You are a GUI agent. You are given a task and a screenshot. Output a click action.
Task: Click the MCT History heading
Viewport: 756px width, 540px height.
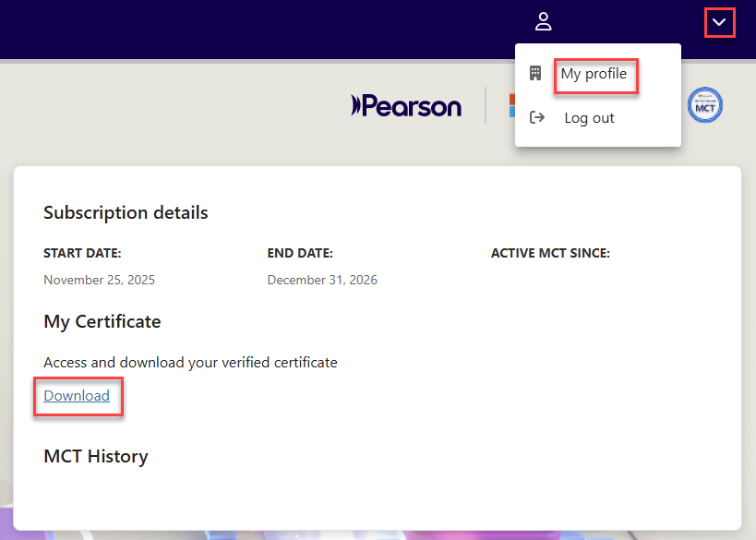click(95, 456)
